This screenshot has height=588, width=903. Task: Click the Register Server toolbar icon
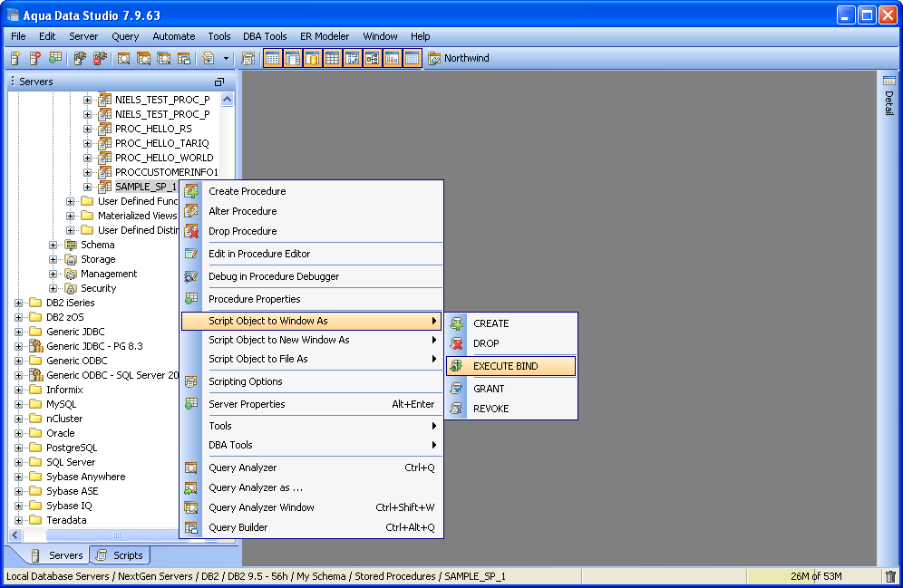[x=15, y=58]
